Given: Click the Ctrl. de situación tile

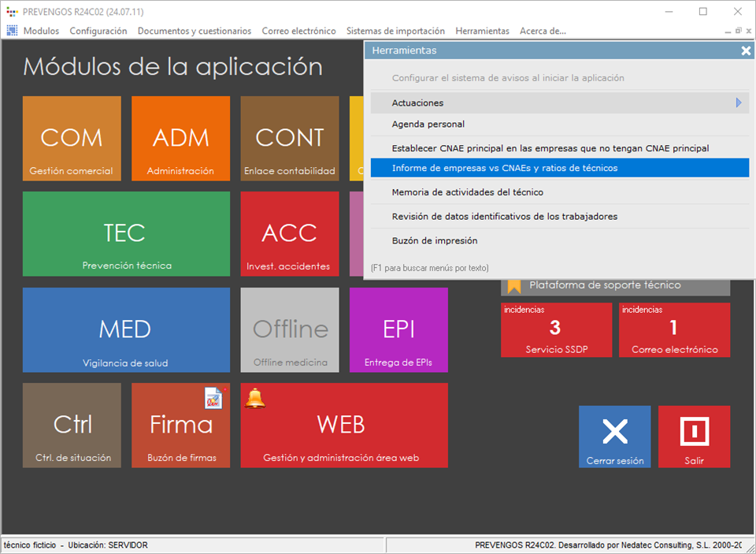Looking at the screenshot, I should click(x=72, y=426).
